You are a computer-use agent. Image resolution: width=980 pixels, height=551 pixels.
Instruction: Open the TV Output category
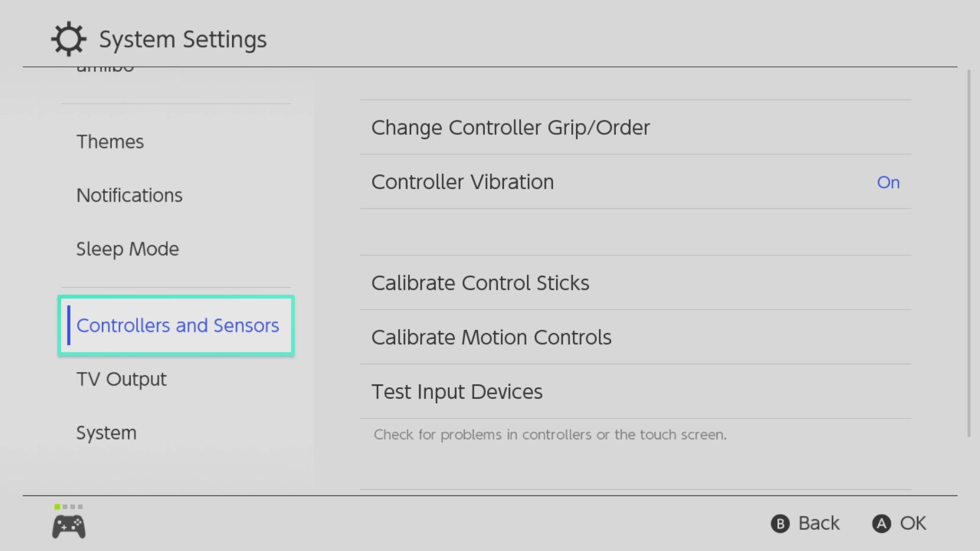click(x=121, y=379)
